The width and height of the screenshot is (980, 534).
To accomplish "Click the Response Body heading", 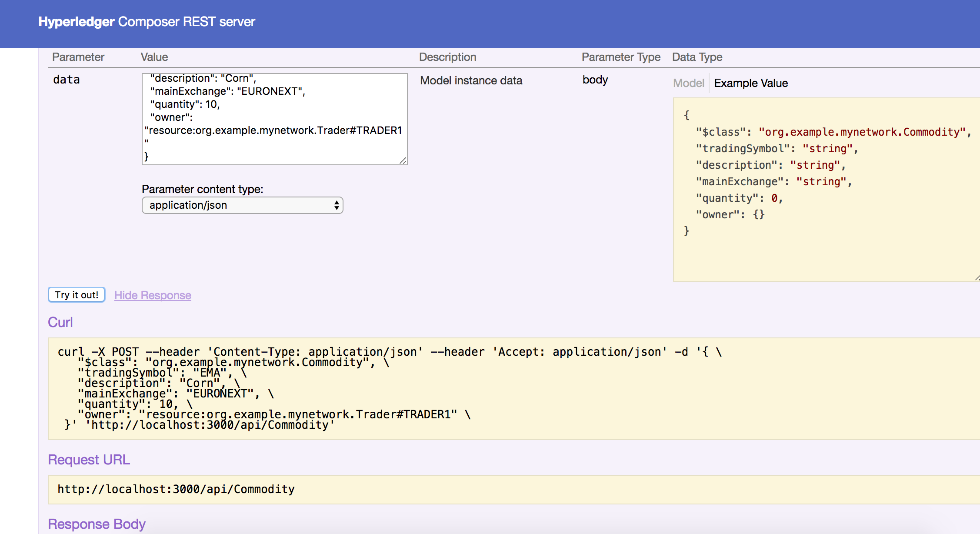I will 97,524.
